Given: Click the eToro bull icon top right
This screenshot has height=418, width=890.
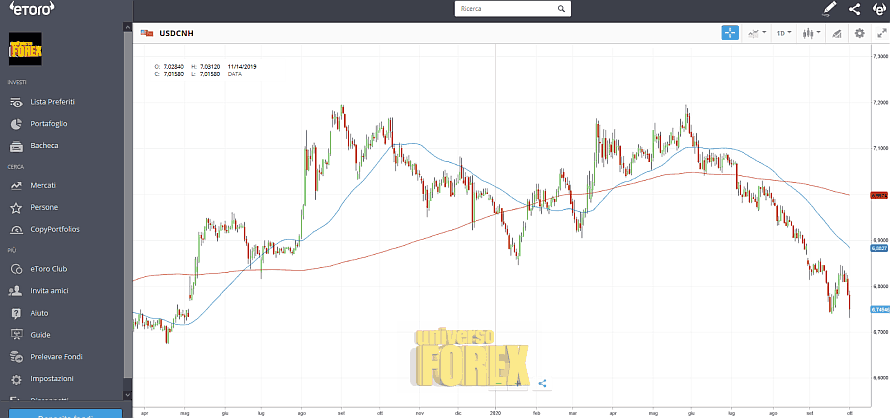Looking at the screenshot, I should [x=877, y=9].
